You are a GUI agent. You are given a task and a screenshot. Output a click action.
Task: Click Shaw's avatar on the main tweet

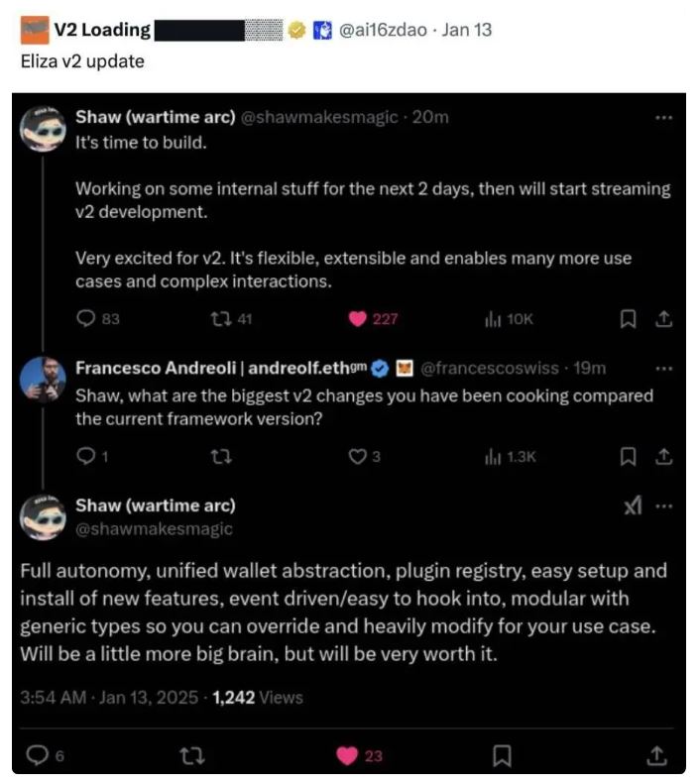tap(45, 516)
